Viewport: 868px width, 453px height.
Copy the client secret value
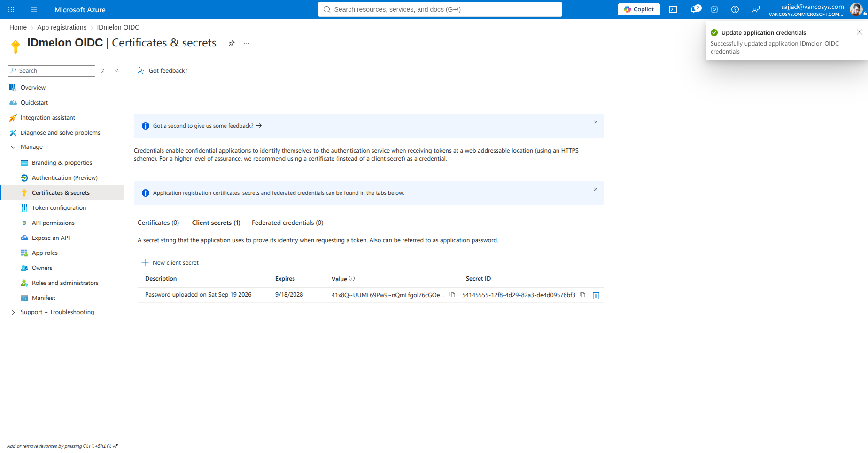pos(452,295)
